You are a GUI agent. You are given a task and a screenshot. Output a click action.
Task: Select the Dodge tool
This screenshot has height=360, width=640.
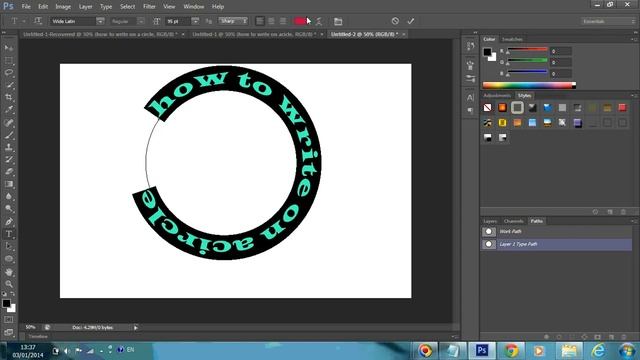pos(9,209)
